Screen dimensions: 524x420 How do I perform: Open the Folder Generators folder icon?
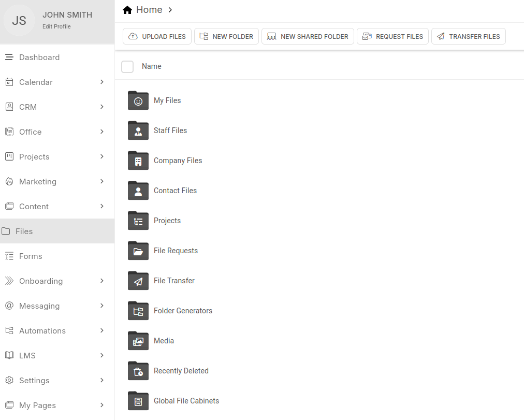point(138,311)
